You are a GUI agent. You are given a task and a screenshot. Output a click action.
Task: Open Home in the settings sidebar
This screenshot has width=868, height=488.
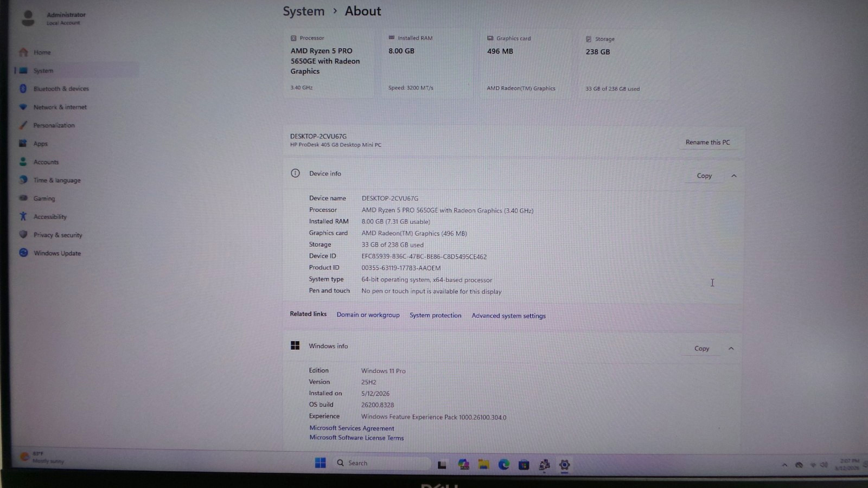point(41,53)
